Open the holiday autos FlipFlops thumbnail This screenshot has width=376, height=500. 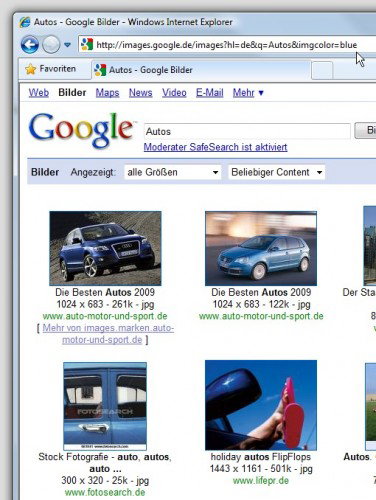point(261,405)
